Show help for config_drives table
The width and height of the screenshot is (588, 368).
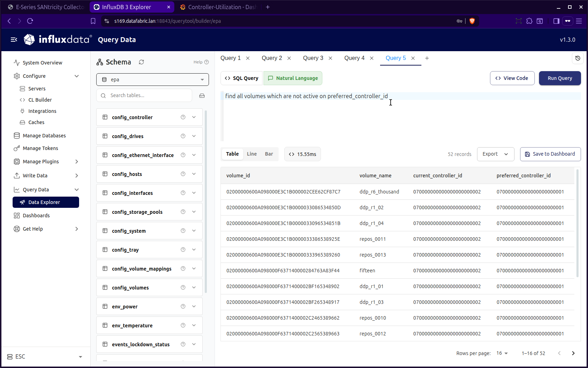click(183, 136)
